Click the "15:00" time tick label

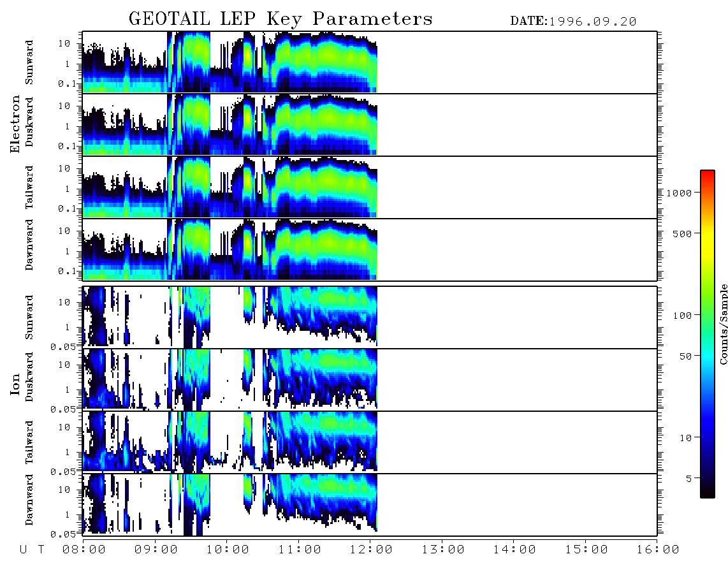coord(586,550)
